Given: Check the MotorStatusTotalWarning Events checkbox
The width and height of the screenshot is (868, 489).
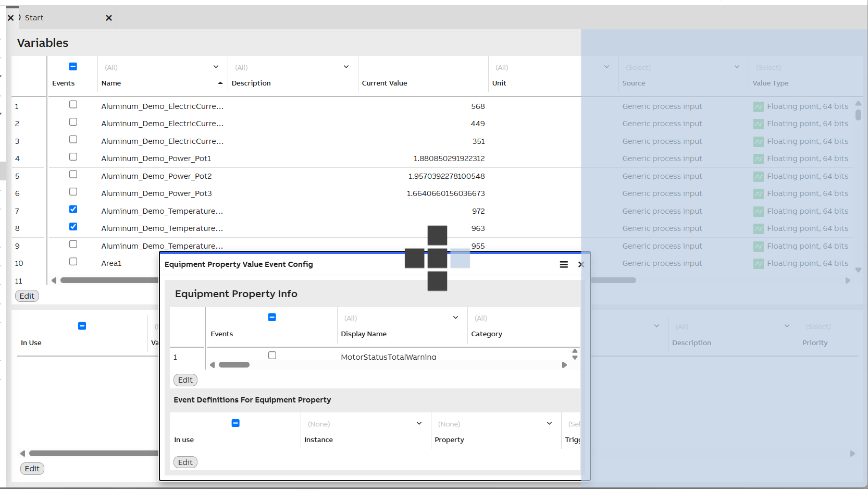Looking at the screenshot, I should pos(272,355).
